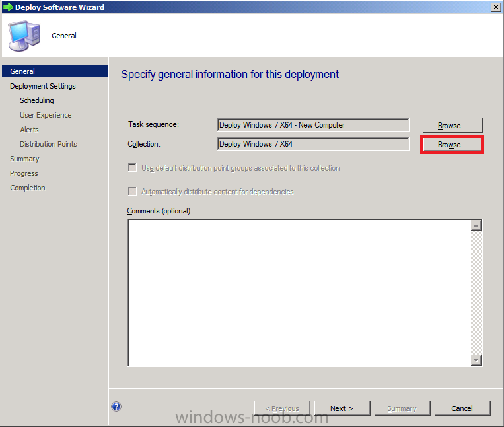Jump to the Summary step in the sidebar

click(24, 159)
